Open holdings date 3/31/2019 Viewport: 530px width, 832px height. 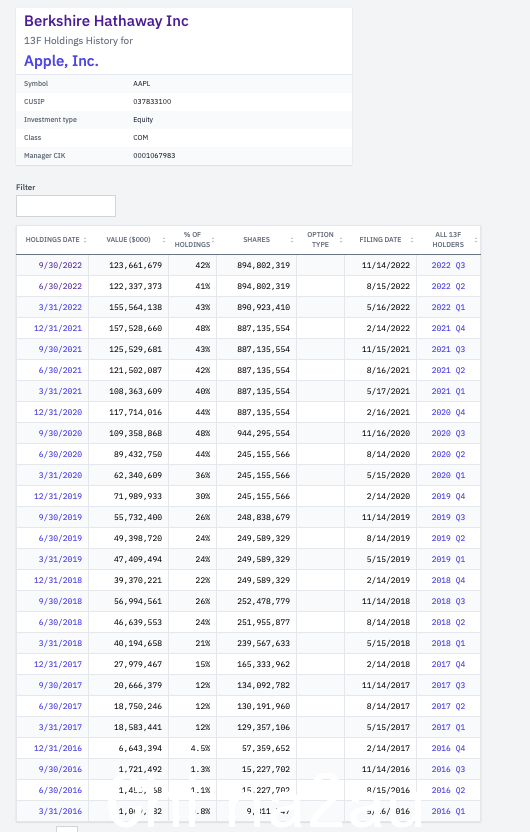pos(60,559)
